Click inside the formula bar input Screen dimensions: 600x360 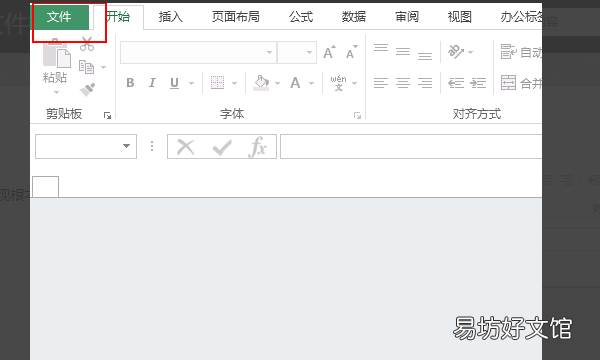411,147
